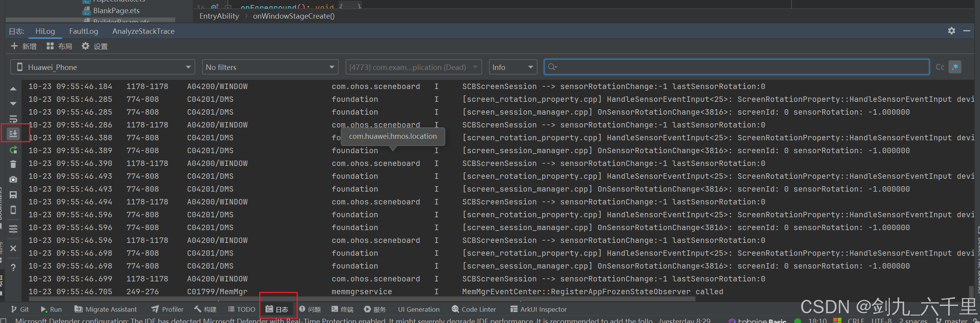The image size is (980, 323).
Task: Toggle the regex asterisk option
Action: 955,67
